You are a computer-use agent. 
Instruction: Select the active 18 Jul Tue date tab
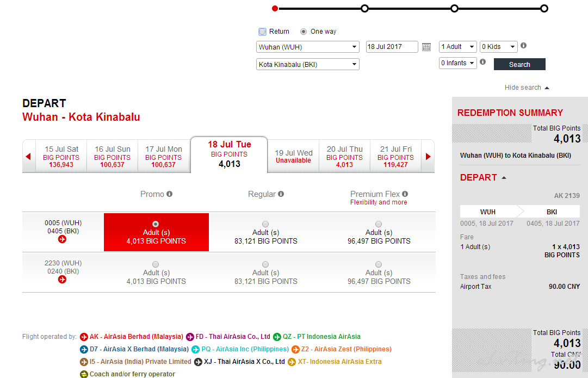229,154
